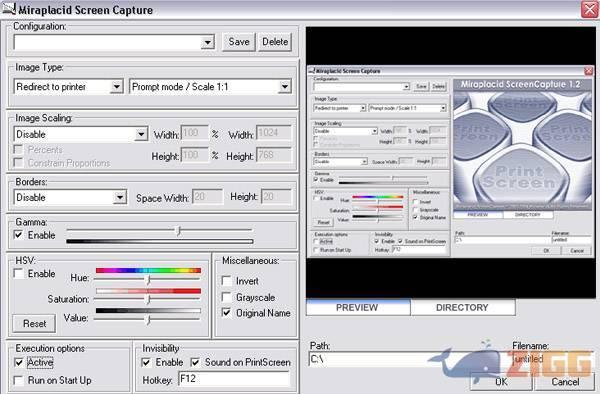600x394 pixels.
Task: Uncheck the Gamma Enable checkbox
Action: click(x=18, y=235)
